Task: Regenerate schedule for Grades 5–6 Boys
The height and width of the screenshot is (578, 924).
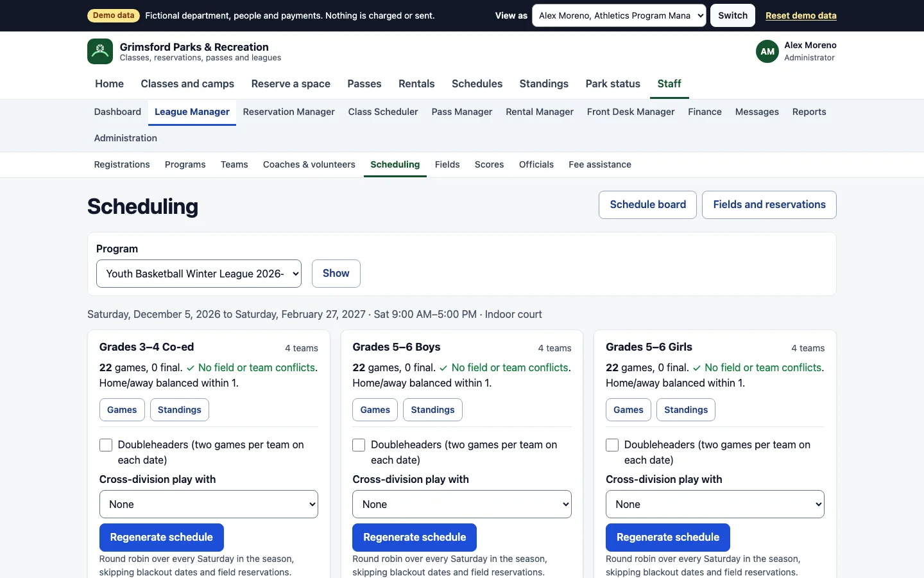Action: (415, 538)
